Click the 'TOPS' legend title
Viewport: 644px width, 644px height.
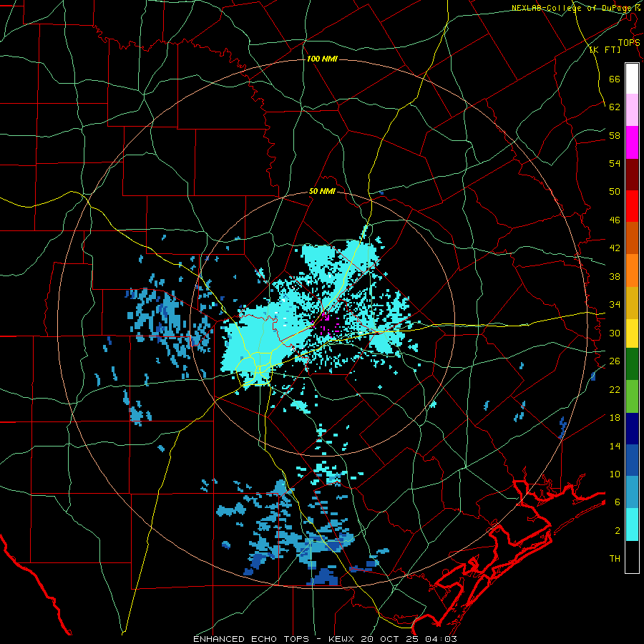click(629, 43)
